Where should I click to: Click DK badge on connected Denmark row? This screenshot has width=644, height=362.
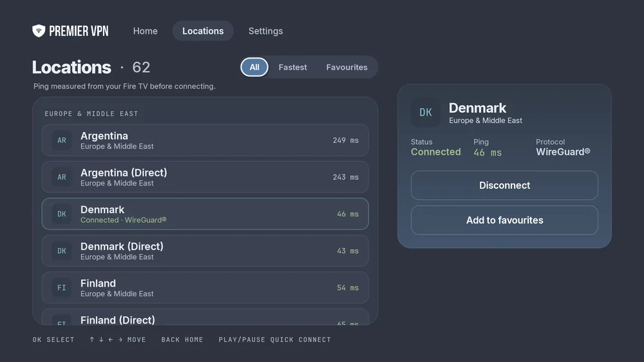coord(62,214)
